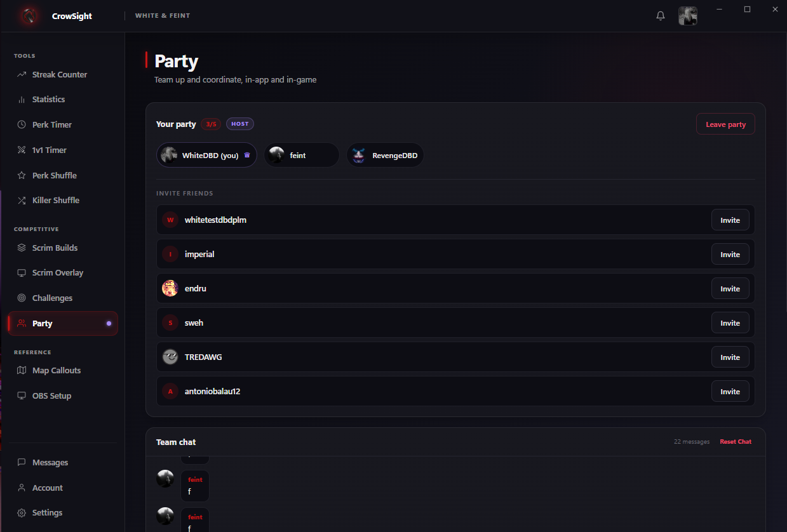Open the Streak Counter tool
Image resolution: width=787 pixels, height=532 pixels.
tap(63, 74)
